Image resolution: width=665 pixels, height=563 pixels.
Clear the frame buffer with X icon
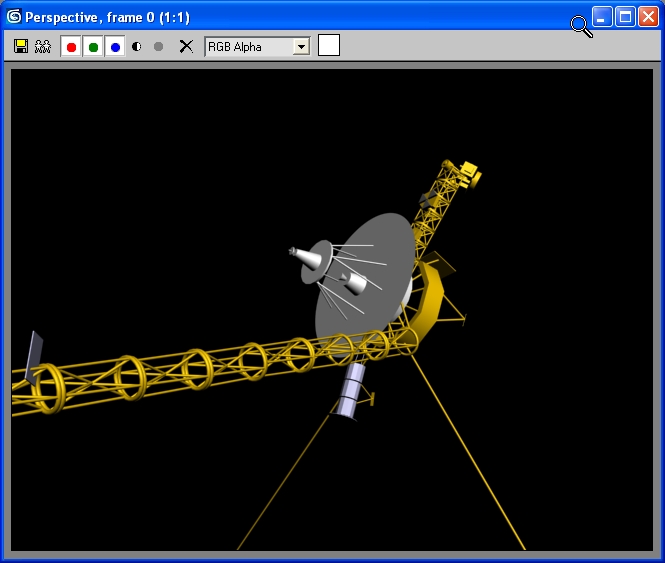185,46
